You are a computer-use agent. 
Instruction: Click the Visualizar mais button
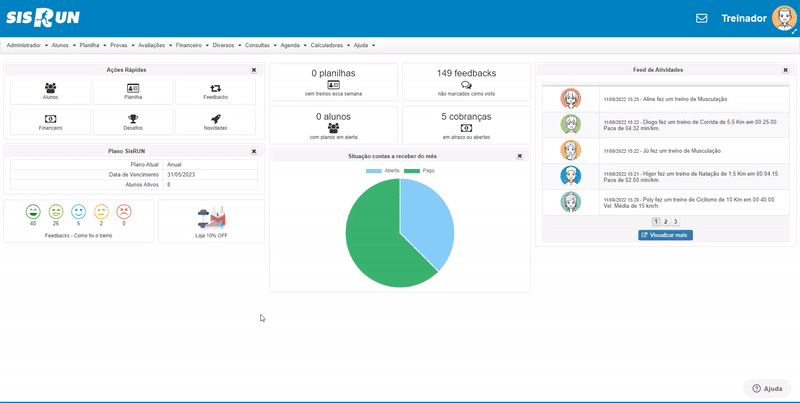click(665, 235)
